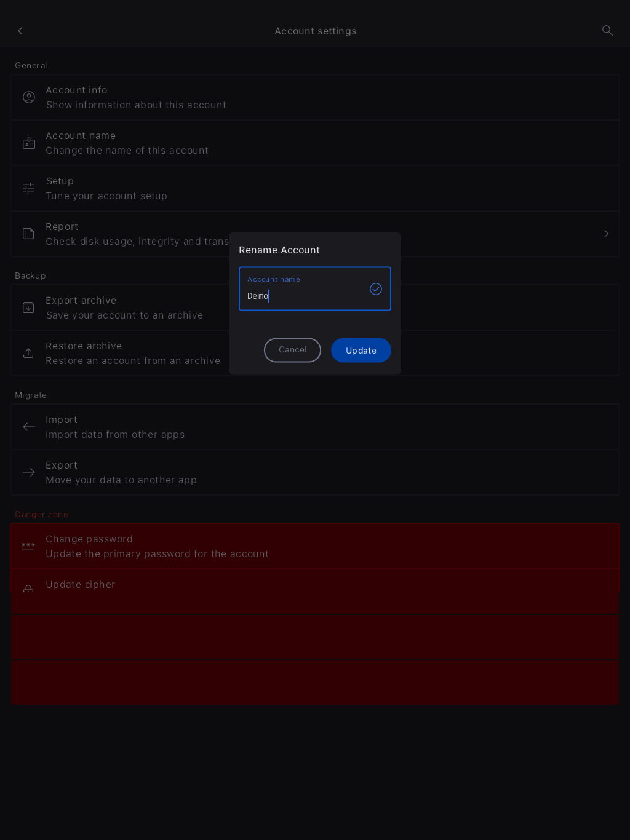Click the Account name ID card icon
This screenshot has width=630, height=840.
[x=29, y=143]
